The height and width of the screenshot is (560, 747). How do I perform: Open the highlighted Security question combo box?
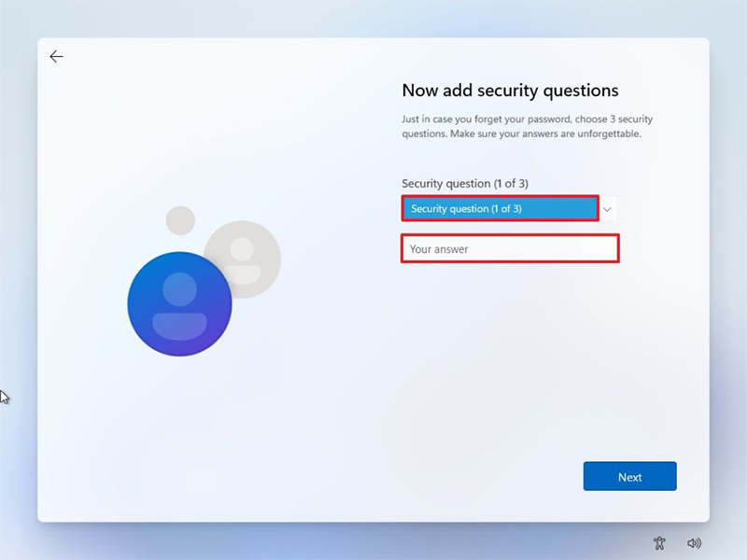[x=500, y=208]
